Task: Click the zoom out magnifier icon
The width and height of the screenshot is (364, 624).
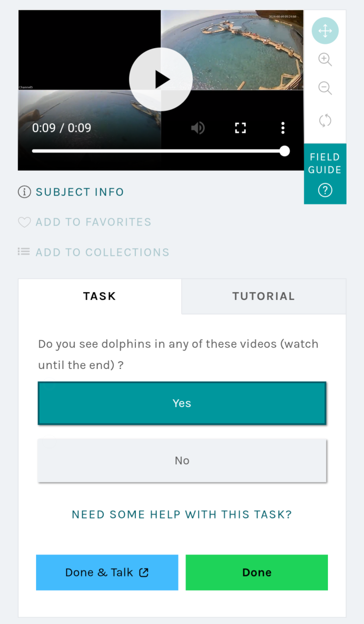Action: [325, 88]
